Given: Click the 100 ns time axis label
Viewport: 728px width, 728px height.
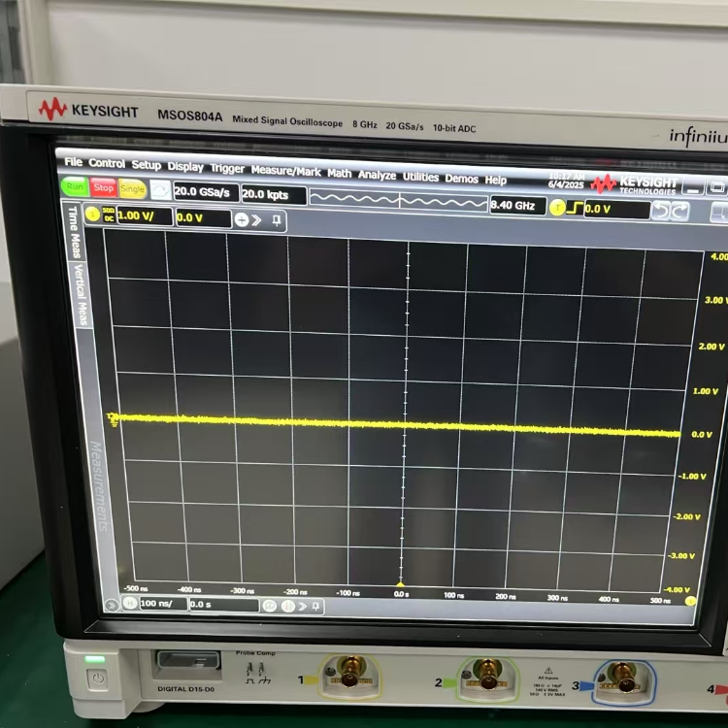Looking at the screenshot, I should tap(453, 595).
